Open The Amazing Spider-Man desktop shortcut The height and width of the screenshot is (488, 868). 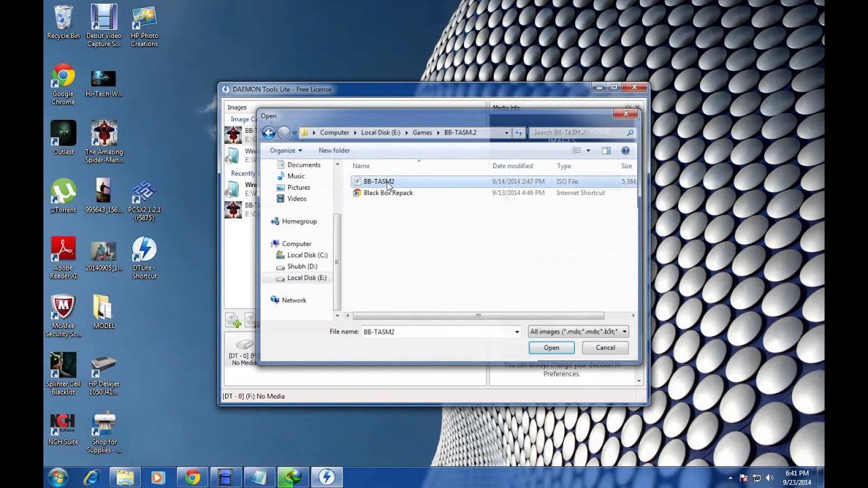pyautogui.click(x=104, y=142)
